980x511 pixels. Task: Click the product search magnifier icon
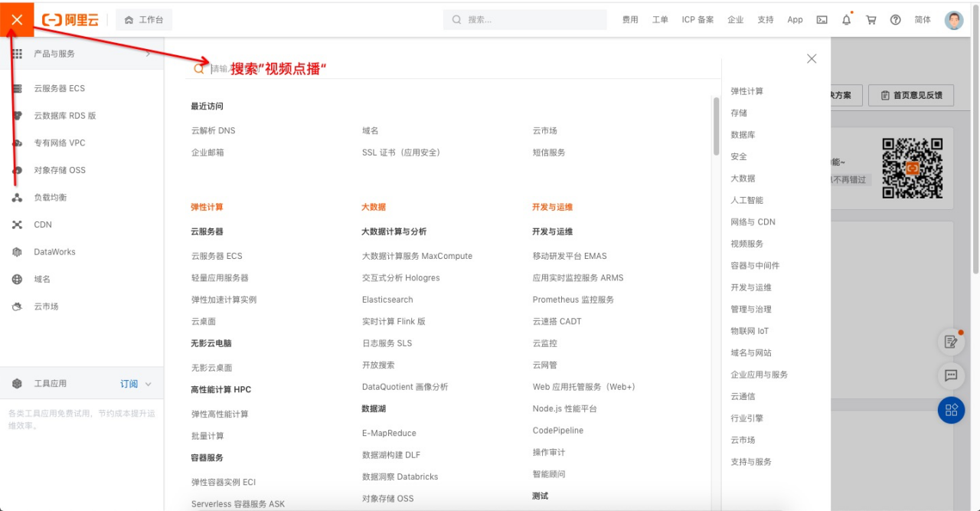tap(198, 68)
